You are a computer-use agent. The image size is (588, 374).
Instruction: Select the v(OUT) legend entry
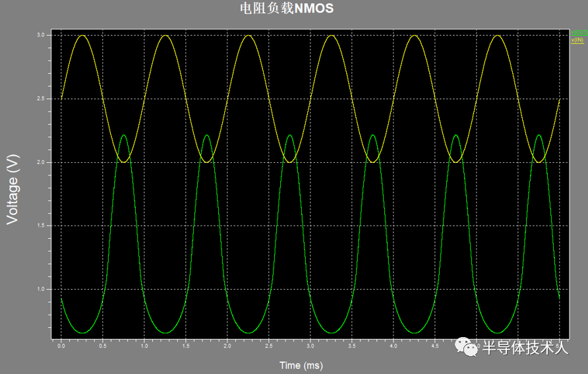(579, 32)
